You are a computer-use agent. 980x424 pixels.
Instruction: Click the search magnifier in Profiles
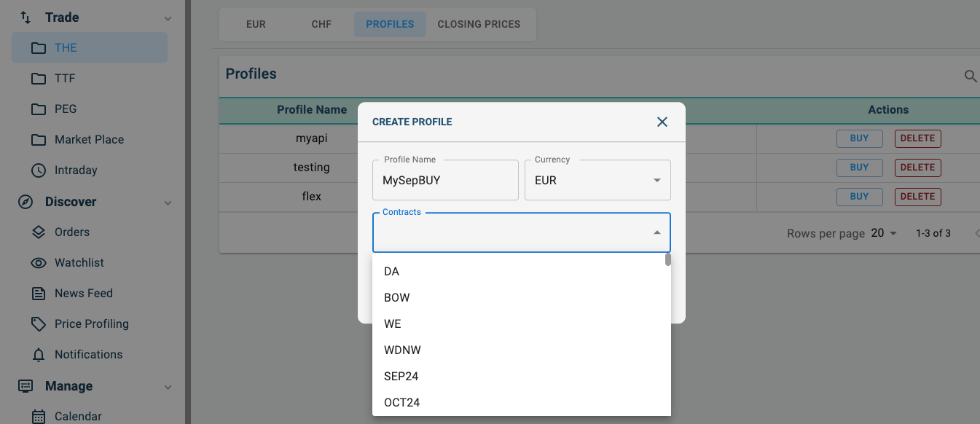pyautogui.click(x=971, y=76)
